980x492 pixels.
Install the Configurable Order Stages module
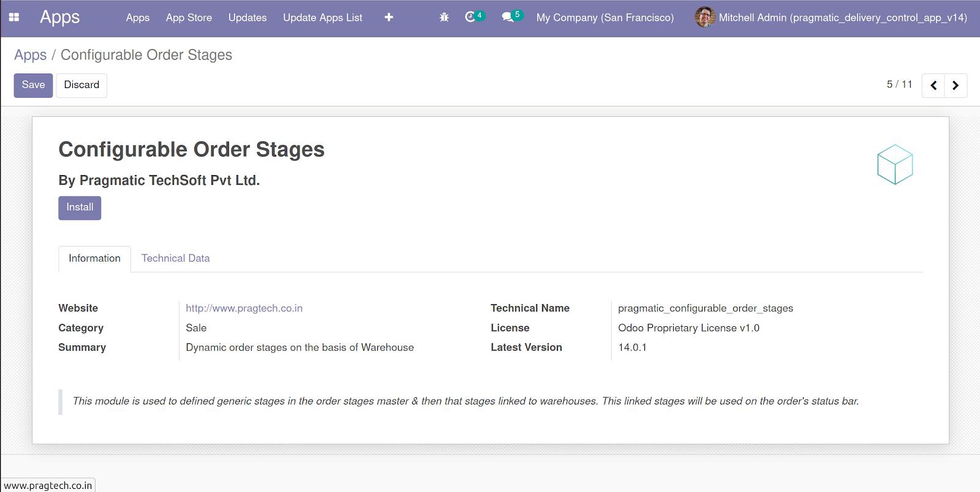(x=80, y=207)
